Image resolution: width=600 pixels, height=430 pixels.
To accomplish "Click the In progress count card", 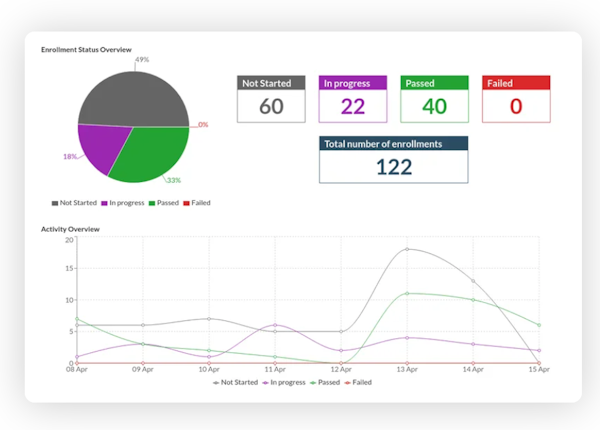I will [353, 99].
